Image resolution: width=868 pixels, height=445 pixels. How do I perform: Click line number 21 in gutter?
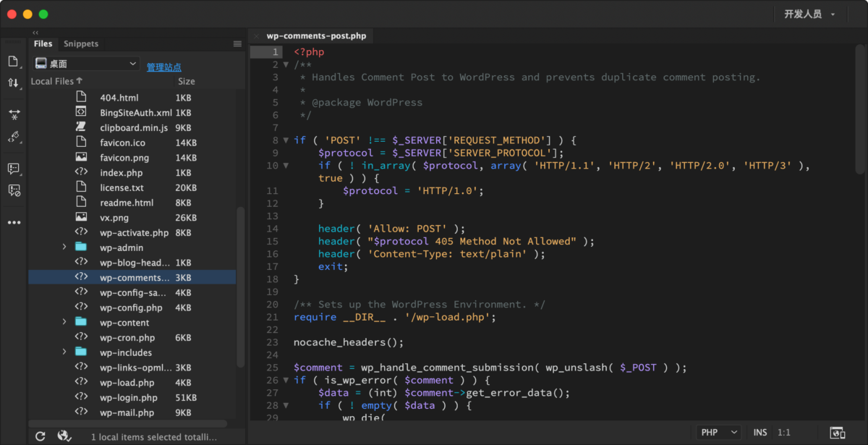(x=272, y=317)
